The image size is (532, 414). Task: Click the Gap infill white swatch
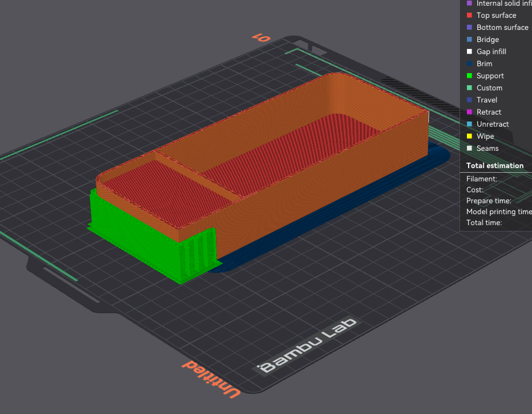pos(469,52)
